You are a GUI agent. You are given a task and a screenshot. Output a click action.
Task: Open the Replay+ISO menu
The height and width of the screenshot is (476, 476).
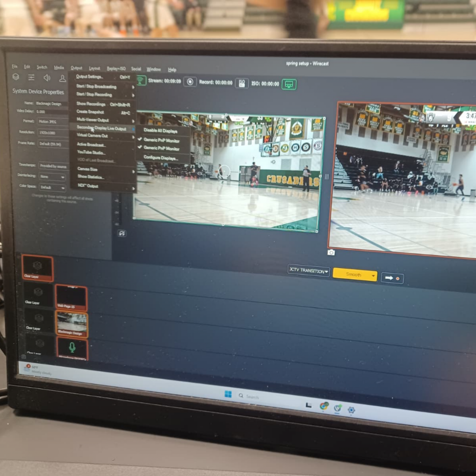116,69
